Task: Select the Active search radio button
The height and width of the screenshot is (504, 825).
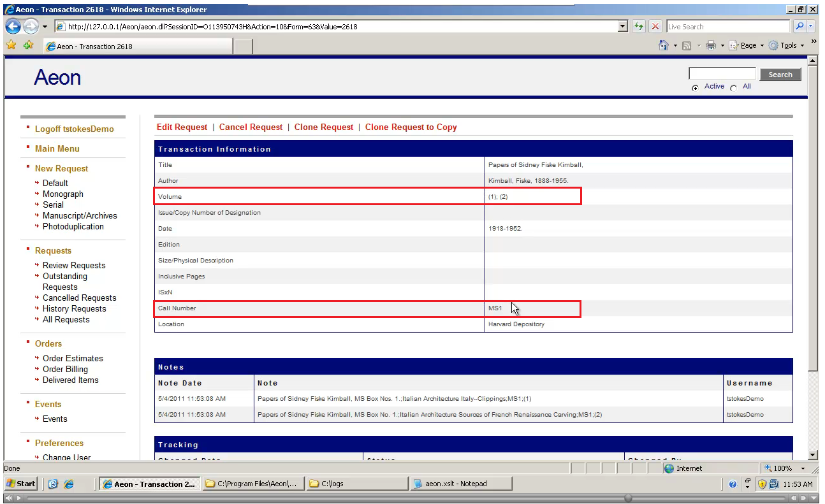Action: point(695,88)
